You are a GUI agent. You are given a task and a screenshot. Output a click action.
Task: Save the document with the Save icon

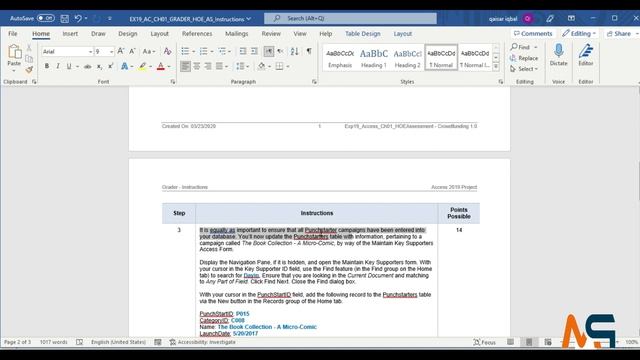pyautogui.click(x=64, y=18)
